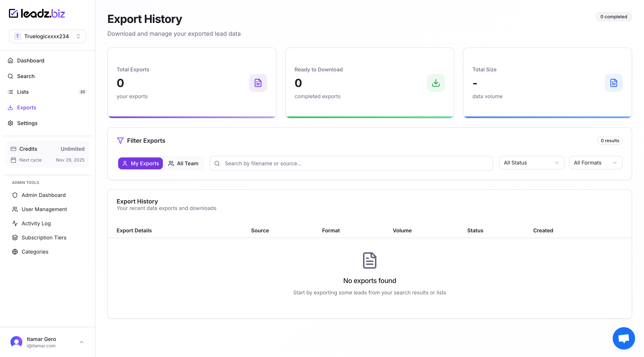Open Subscription Tiers admin page
This screenshot has width=644, height=357.
pos(44,238)
